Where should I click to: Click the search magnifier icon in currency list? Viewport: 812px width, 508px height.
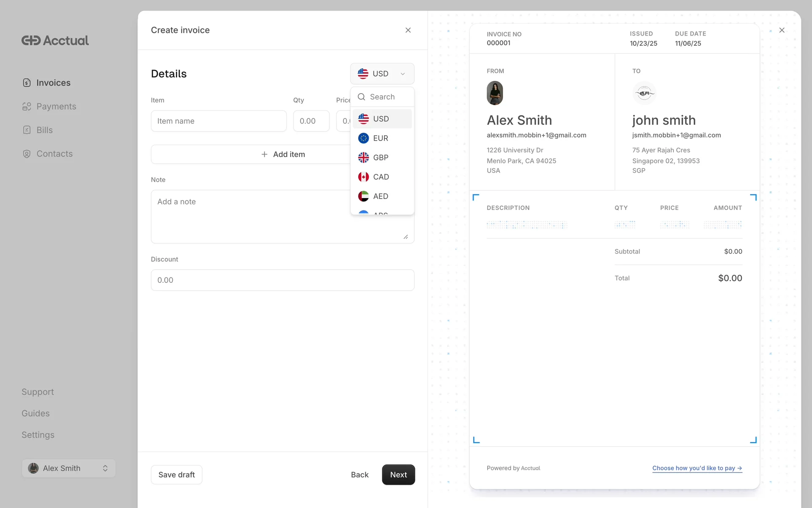click(x=361, y=97)
